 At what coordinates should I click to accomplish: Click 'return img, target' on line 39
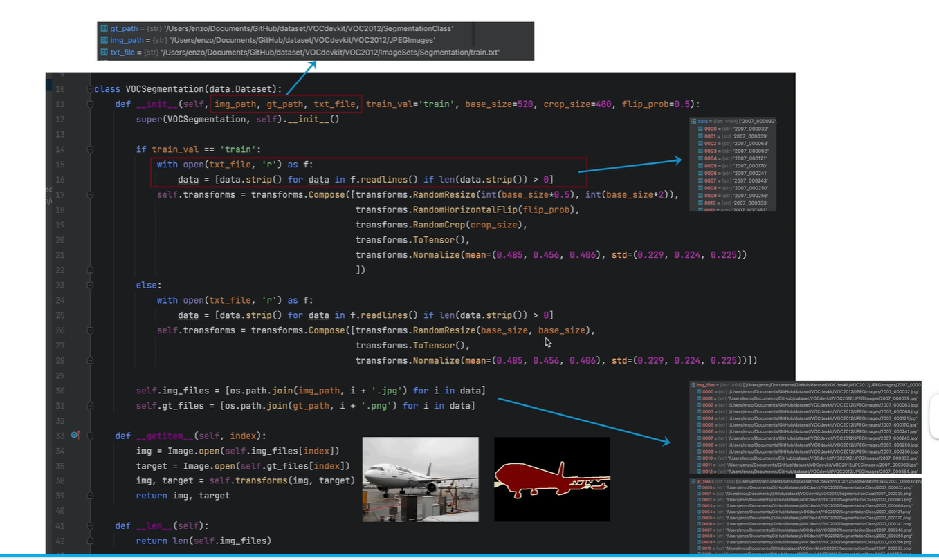click(183, 496)
